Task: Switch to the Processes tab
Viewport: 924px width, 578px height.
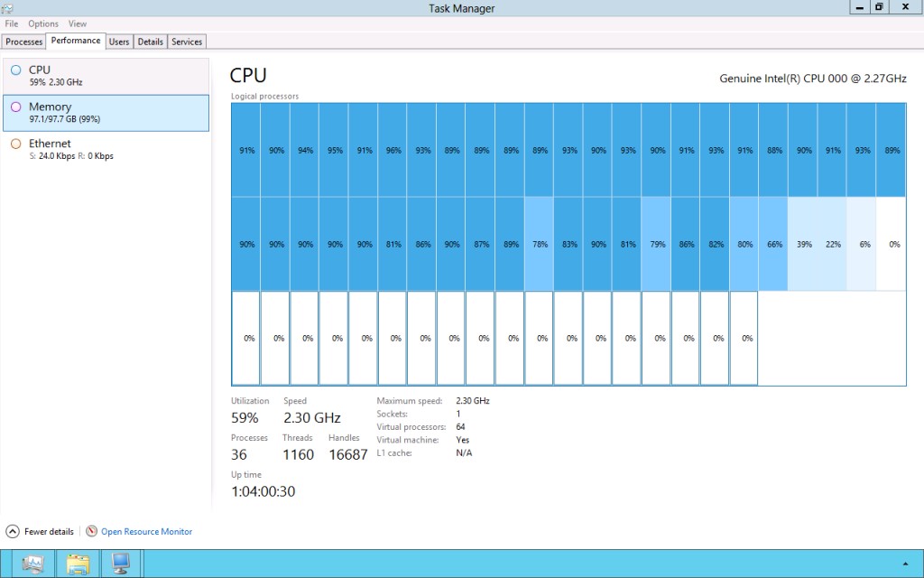Action: coord(24,42)
